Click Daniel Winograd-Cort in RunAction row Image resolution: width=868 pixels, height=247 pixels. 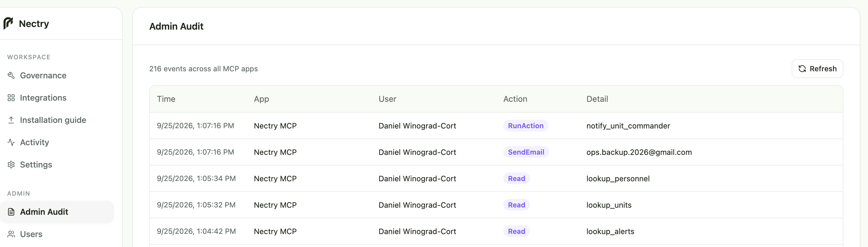[x=417, y=126]
